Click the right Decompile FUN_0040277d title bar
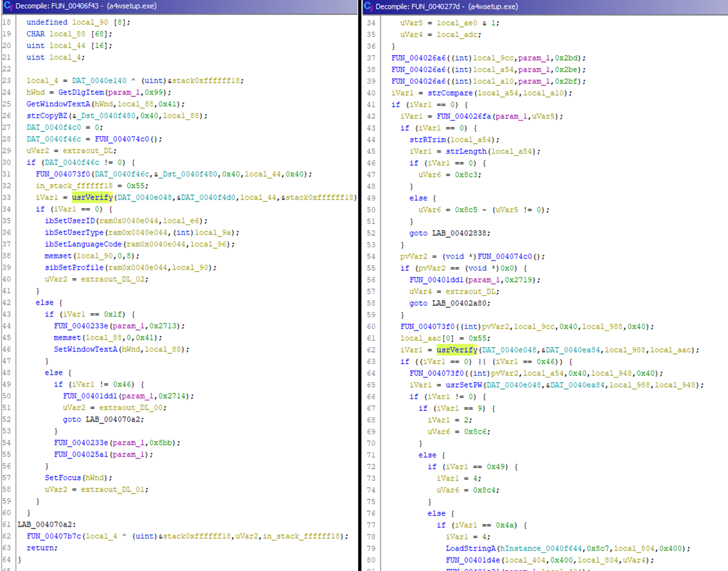728x571 pixels. point(544,6)
